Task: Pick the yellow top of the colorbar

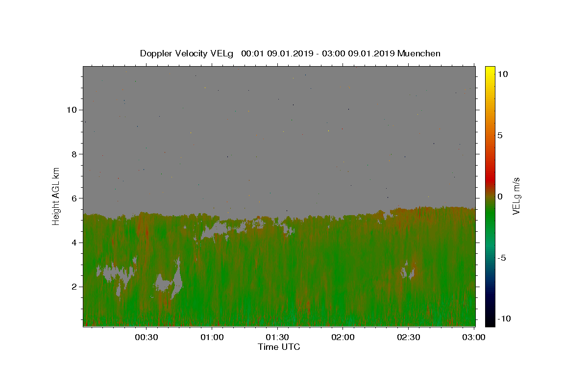Action: (490, 71)
